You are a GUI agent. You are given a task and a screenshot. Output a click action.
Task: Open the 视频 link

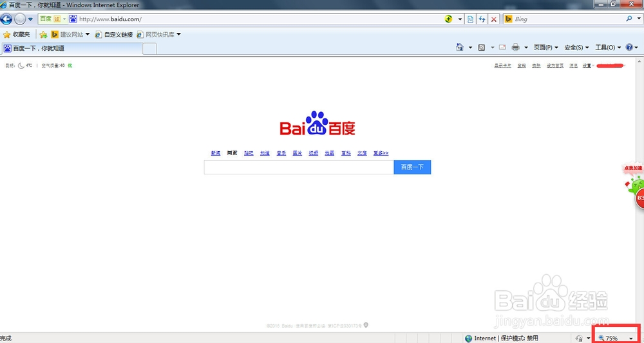pyautogui.click(x=314, y=153)
